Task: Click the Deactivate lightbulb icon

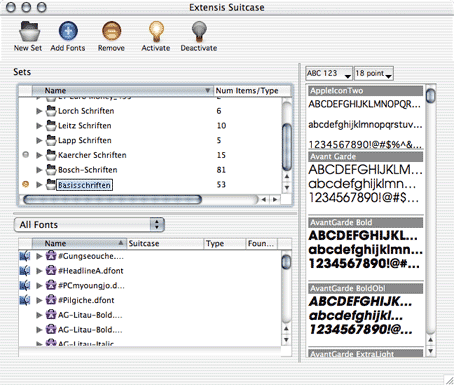Action: 199,31
